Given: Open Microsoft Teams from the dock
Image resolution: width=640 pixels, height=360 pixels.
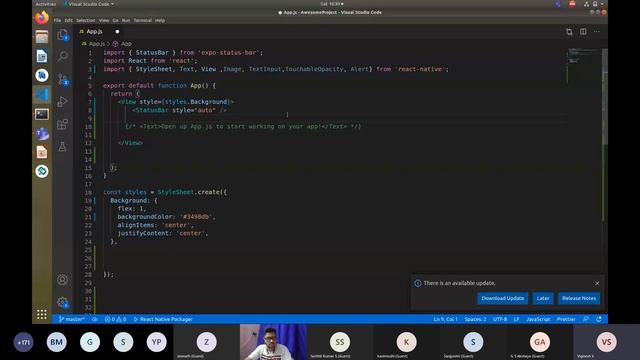Looking at the screenshot, I should click(42, 133).
